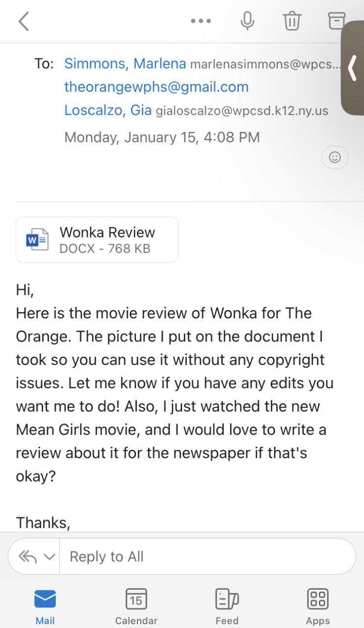Tap the microphone dictation icon
The height and width of the screenshot is (628, 364).
point(247,21)
